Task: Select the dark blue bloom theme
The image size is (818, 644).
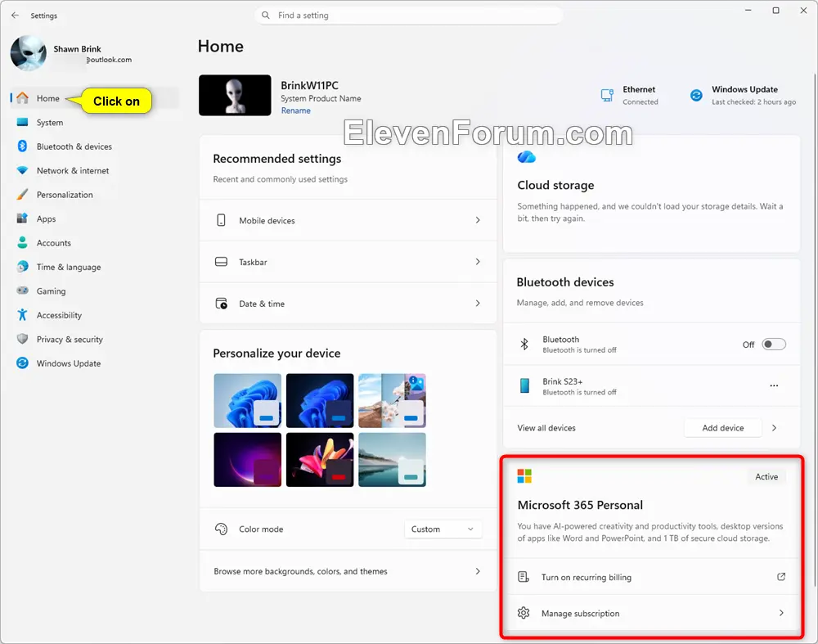Action: [x=320, y=400]
